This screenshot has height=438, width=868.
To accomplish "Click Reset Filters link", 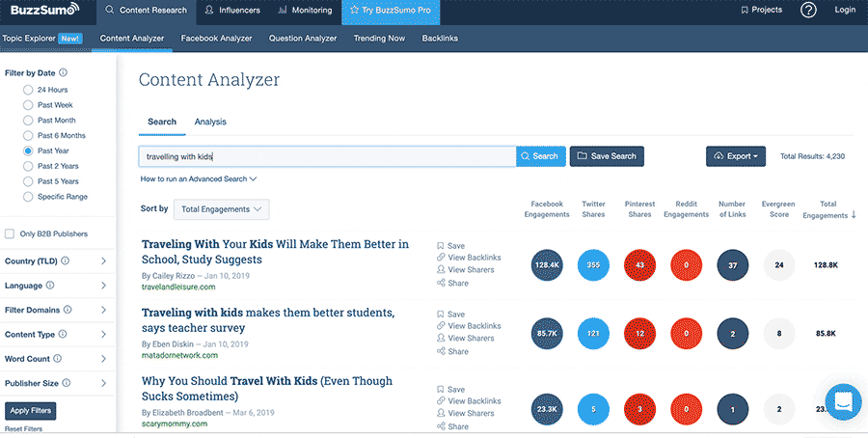I will click(x=23, y=428).
